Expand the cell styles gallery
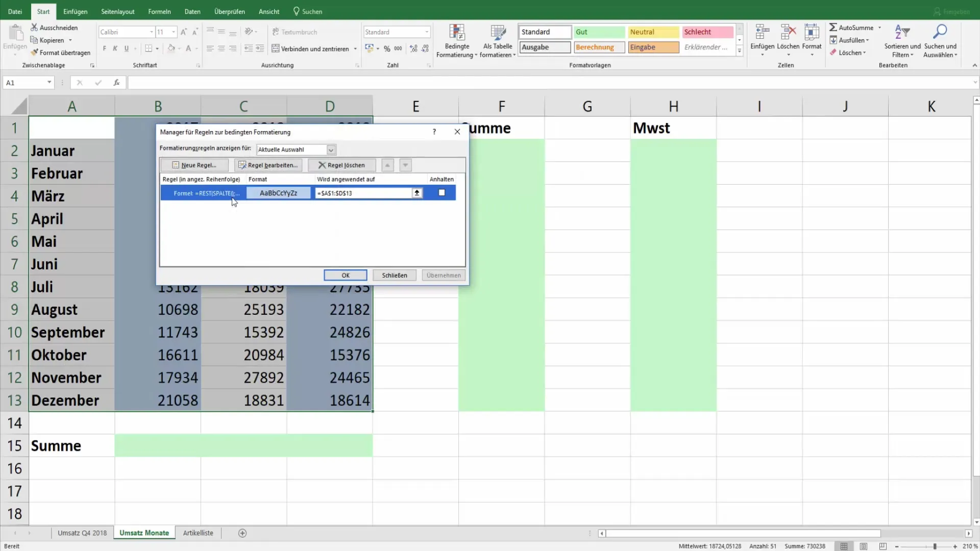 [x=739, y=51]
